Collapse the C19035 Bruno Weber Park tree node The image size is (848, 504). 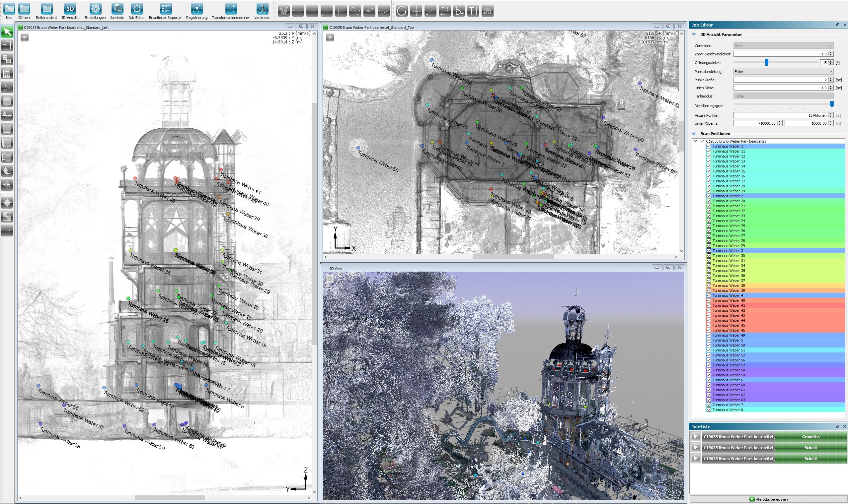[x=695, y=141]
